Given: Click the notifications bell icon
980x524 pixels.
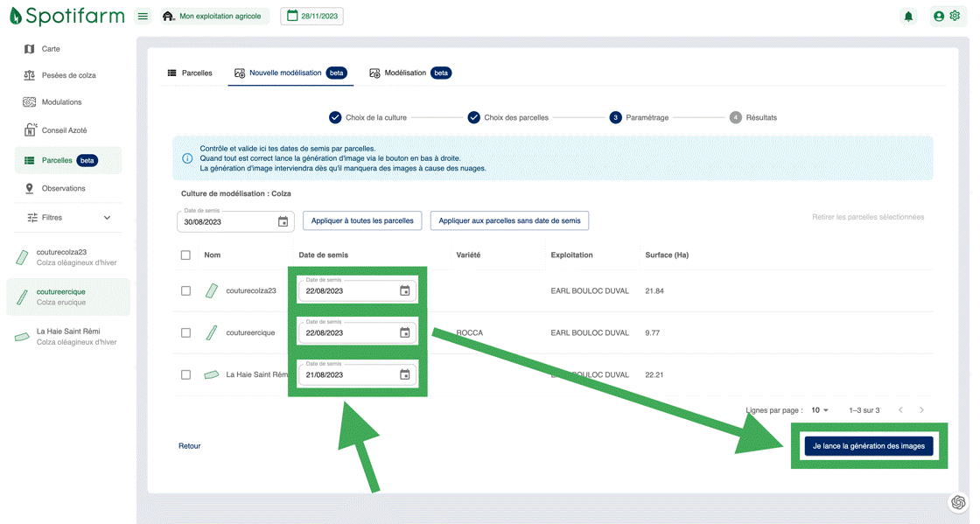Looking at the screenshot, I should coord(908,17).
